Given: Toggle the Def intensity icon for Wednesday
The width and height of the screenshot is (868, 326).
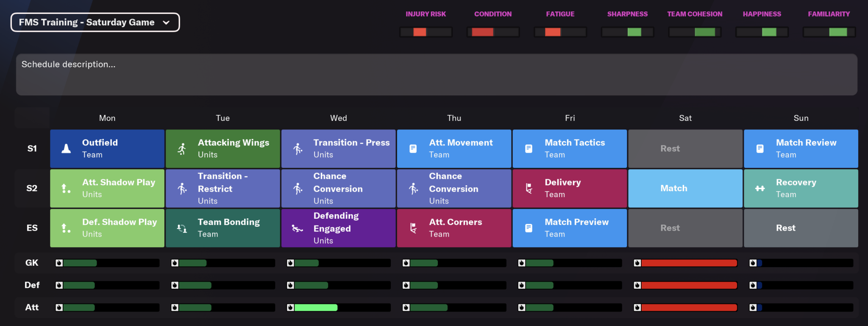Looking at the screenshot, I should (290, 285).
